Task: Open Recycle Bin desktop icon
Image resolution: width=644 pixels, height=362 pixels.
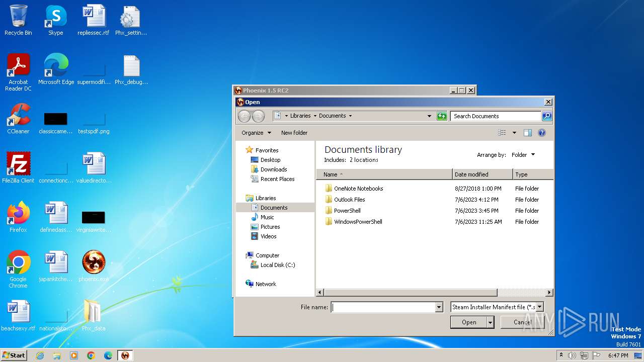Action: click(x=18, y=20)
